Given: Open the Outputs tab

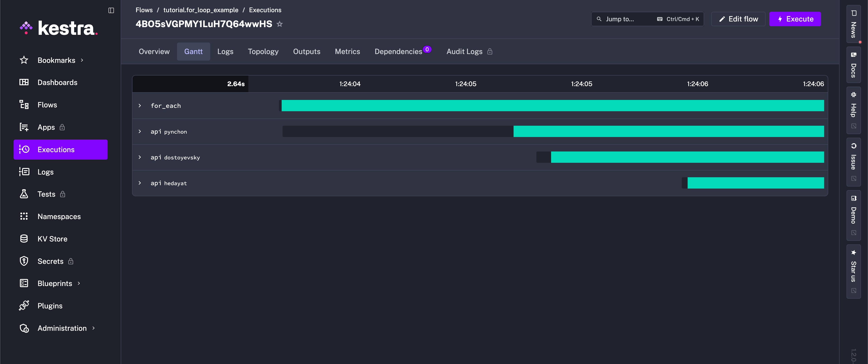Looking at the screenshot, I should click(x=306, y=52).
